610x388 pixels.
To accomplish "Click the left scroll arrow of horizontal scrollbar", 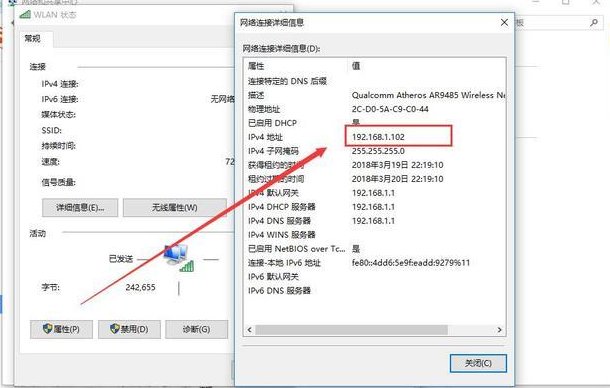I will pos(250,330).
